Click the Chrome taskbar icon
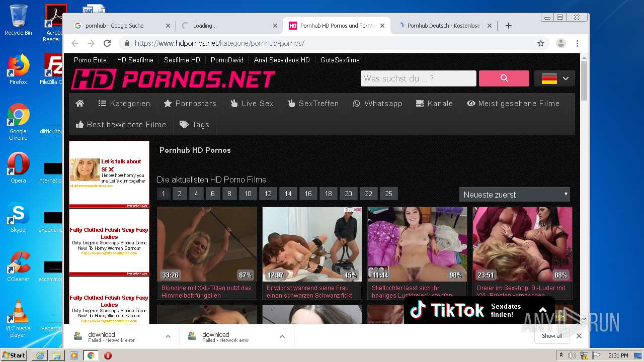644x362 pixels. click(91, 355)
